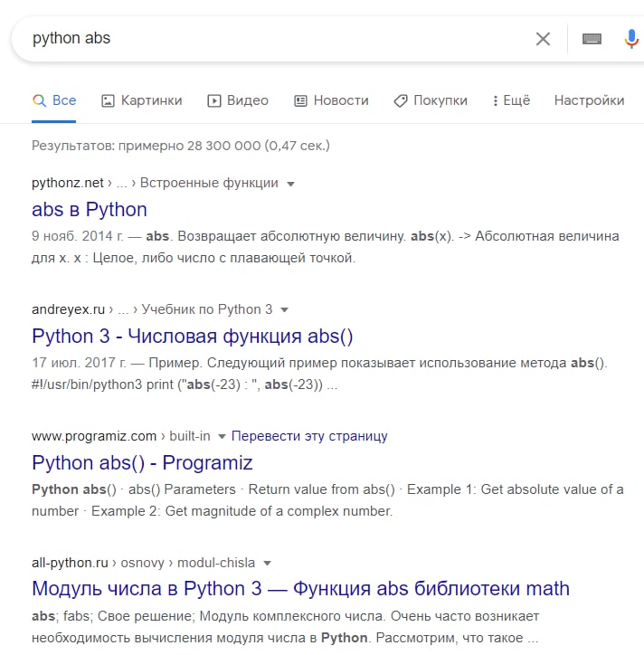The height and width of the screenshot is (655, 644).
Task: Click 'Перевести эту страницу' link
Action: (309, 436)
